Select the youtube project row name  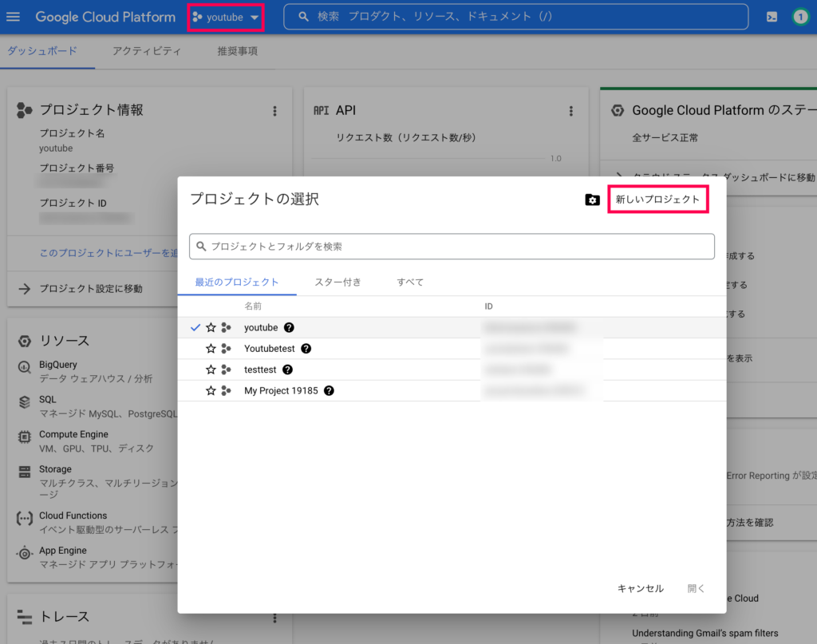click(261, 328)
